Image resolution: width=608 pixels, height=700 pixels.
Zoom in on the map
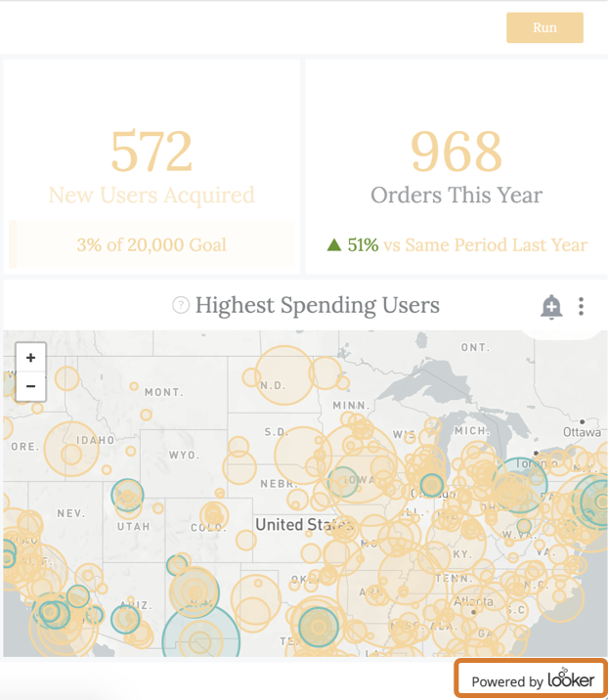pyautogui.click(x=31, y=358)
